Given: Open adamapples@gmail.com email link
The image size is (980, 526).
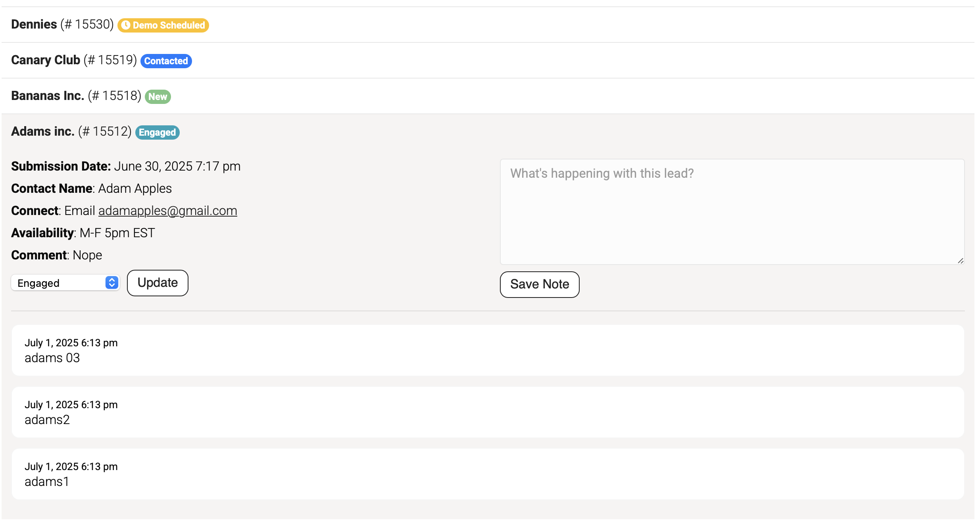Looking at the screenshot, I should [x=168, y=211].
